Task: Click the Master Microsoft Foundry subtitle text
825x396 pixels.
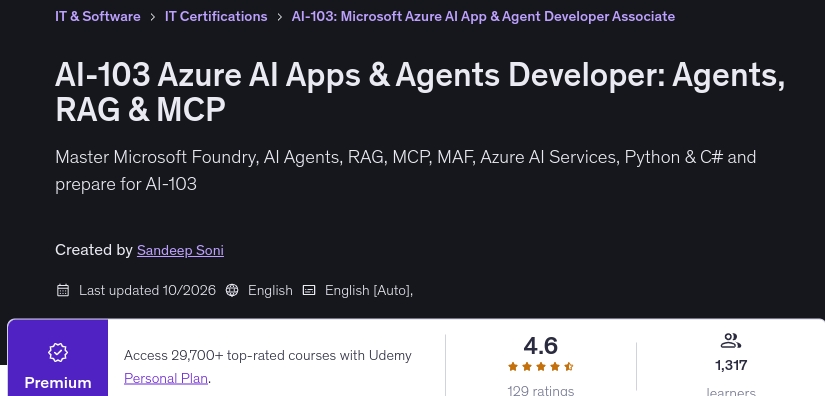Action: (x=406, y=170)
